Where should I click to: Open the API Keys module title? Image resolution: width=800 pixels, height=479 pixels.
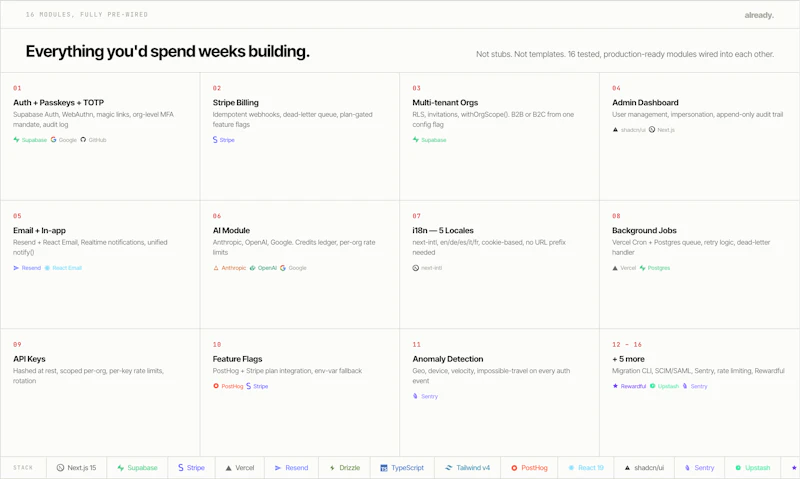click(x=29, y=359)
